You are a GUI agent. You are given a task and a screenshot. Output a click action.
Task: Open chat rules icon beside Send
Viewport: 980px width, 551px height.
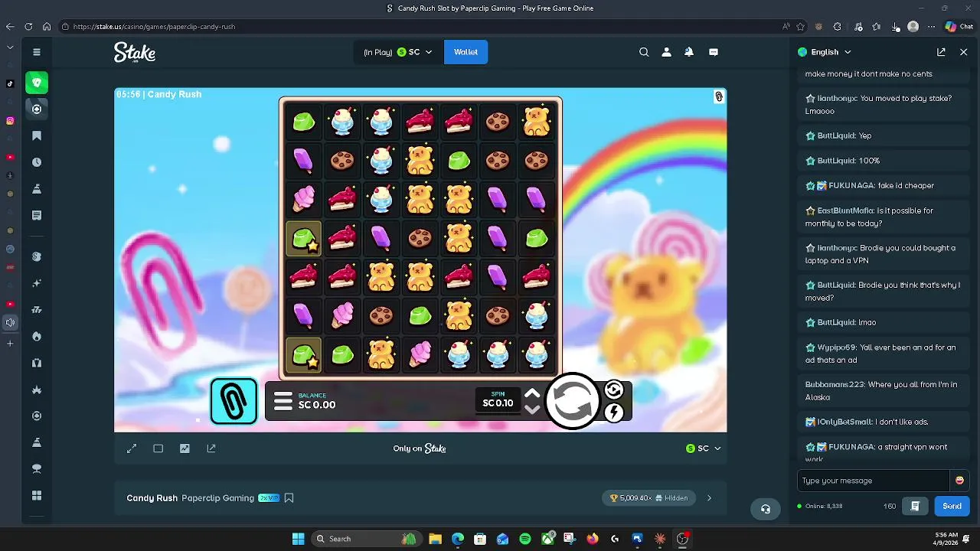point(915,507)
